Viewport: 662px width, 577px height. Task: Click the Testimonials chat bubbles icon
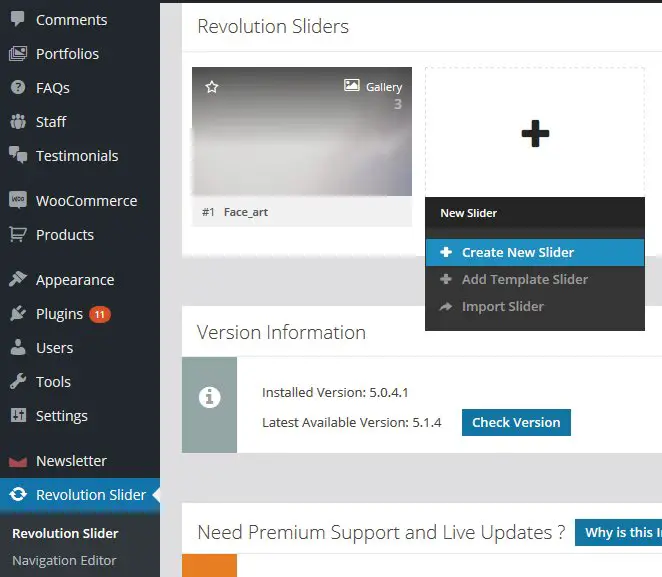pos(18,155)
